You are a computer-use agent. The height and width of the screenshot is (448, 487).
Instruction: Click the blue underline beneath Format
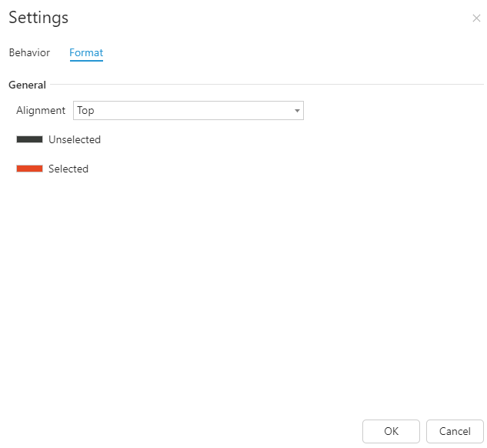click(x=86, y=61)
